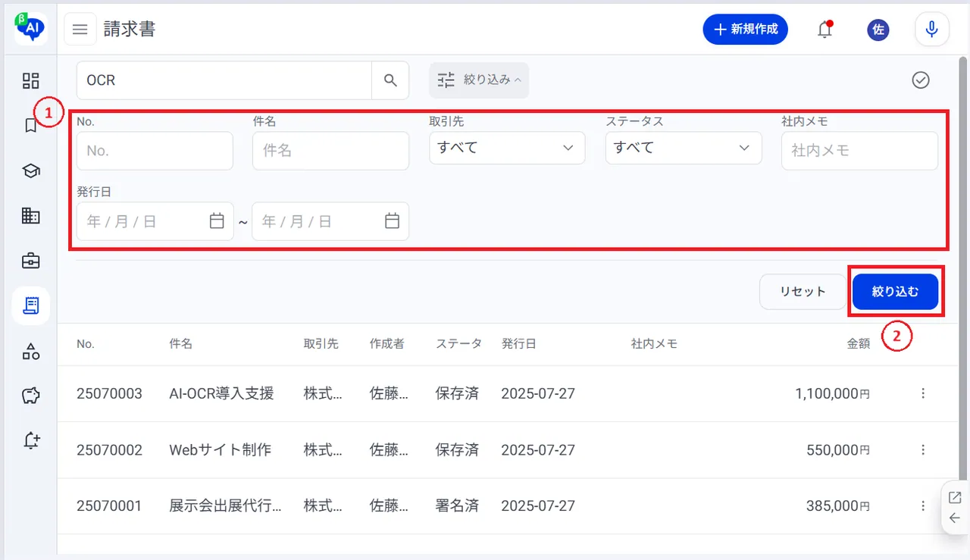This screenshot has height=560, width=970.
Task: Click the リセット button
Action: (x=803, y=292)
